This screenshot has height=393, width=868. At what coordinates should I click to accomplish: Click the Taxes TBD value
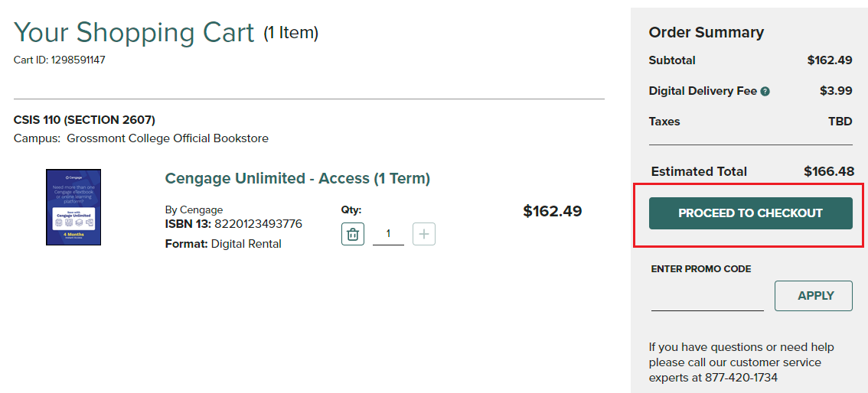click(x=840, y=121)
